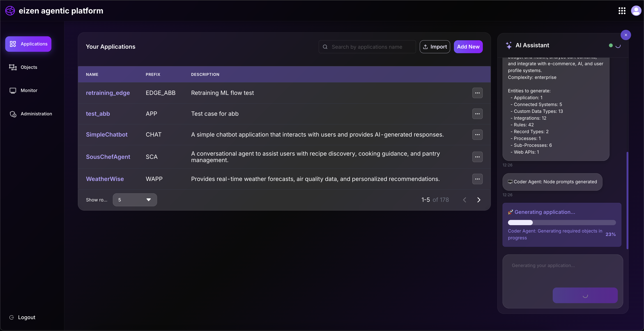
Task: Open the Objects section in sidebar
Action: click(x=29, y=67)
